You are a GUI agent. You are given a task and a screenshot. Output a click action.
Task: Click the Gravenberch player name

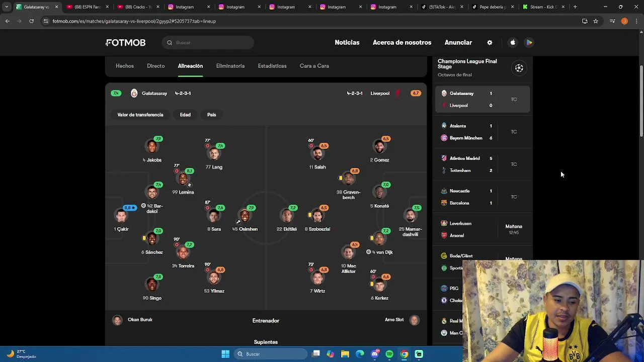coord(348,195)
